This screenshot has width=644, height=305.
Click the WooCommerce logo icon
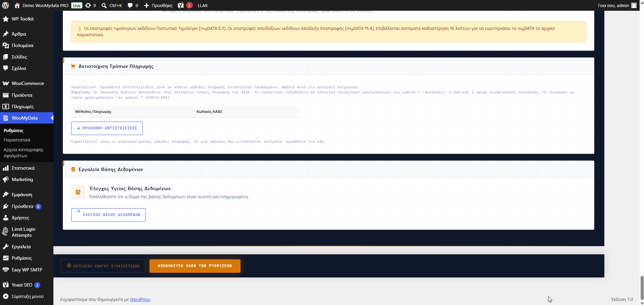(6, 83)
